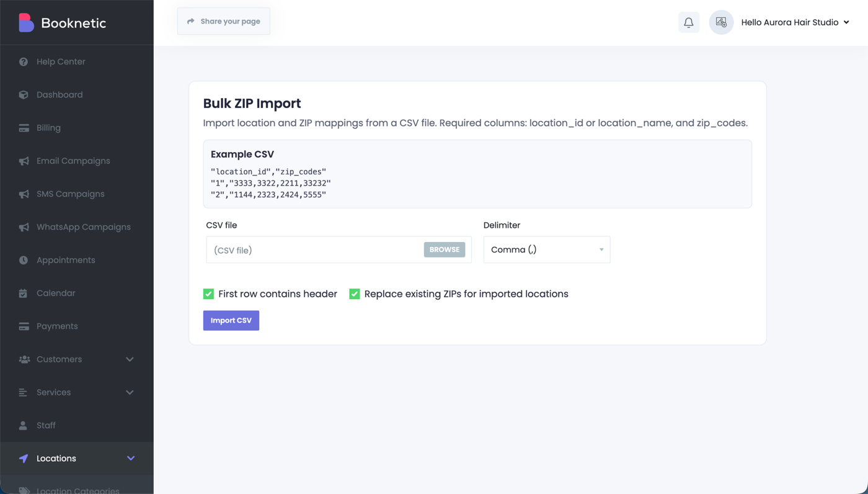This screenshot has width=868, height=494.
Task: Click the Locations arrow icon
Action: (x=24, y=459)
